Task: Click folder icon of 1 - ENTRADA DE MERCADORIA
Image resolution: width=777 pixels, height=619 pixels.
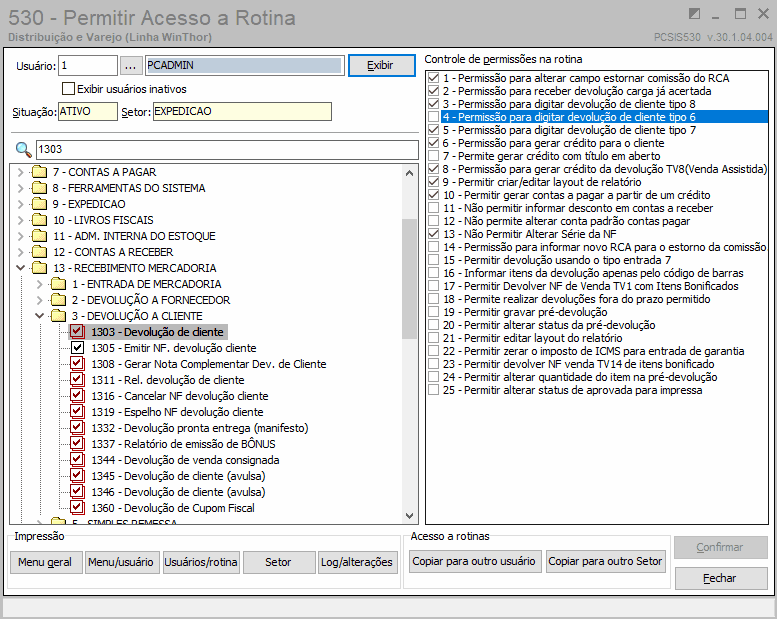Action: click(x=58, y=283)
